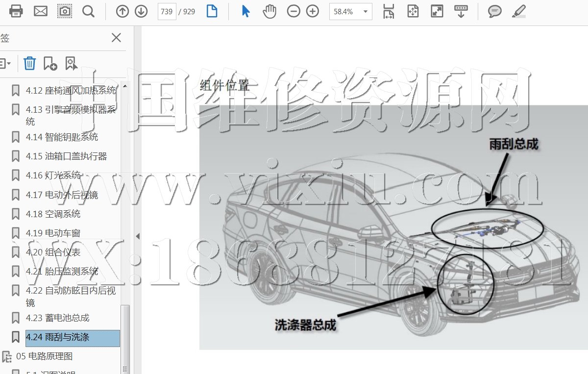Select the Hand pan tool
The image size is (588, 374).
[269, 11]
